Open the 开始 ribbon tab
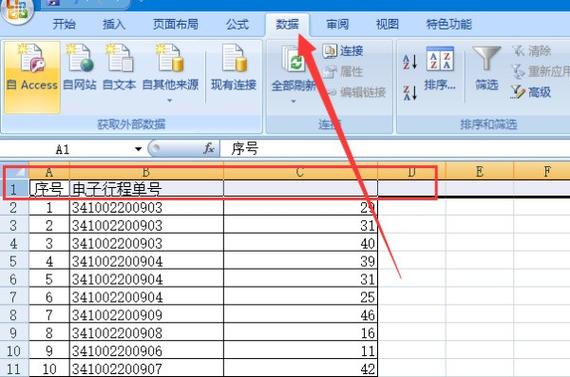Screen dimensions: 570x377 click(x=64, y=24)
